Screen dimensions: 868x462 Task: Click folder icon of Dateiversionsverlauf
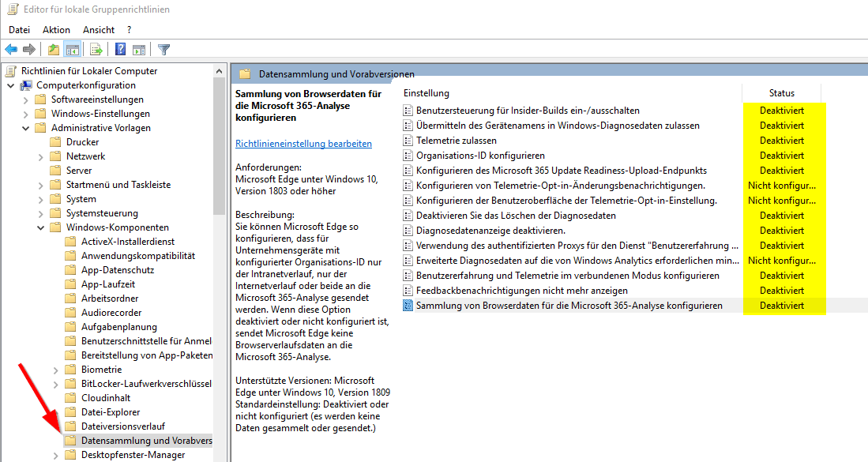pos(70,426)
